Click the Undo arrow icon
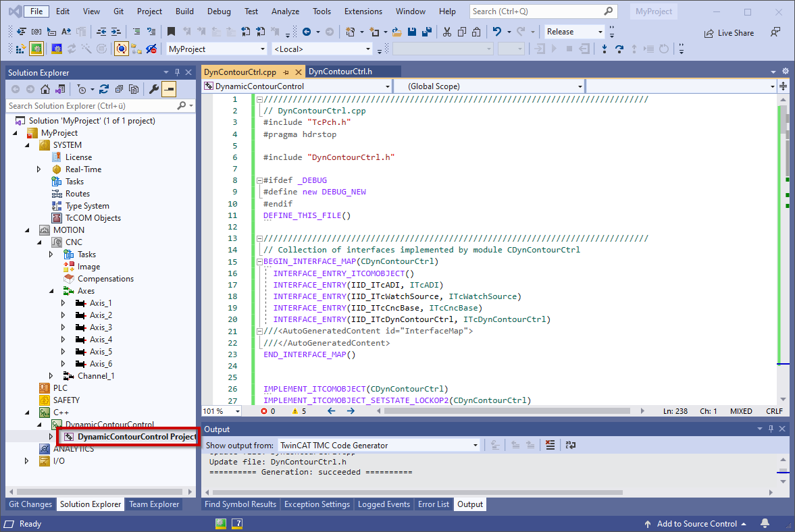Screen dimensions: 795x532 click(x=497, y=32)
